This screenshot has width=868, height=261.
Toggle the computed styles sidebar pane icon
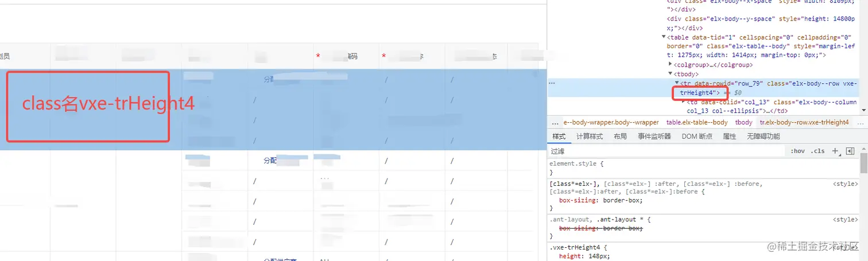(850, 151)
